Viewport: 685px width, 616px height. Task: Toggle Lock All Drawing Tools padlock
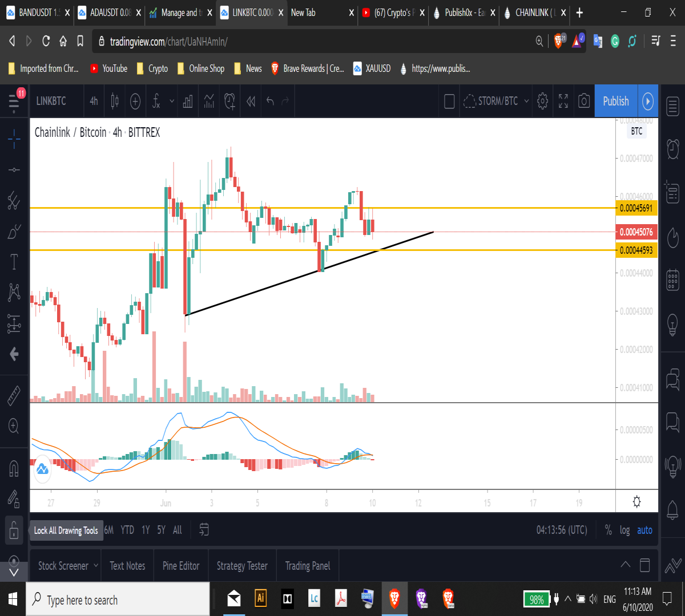point(14,530)
